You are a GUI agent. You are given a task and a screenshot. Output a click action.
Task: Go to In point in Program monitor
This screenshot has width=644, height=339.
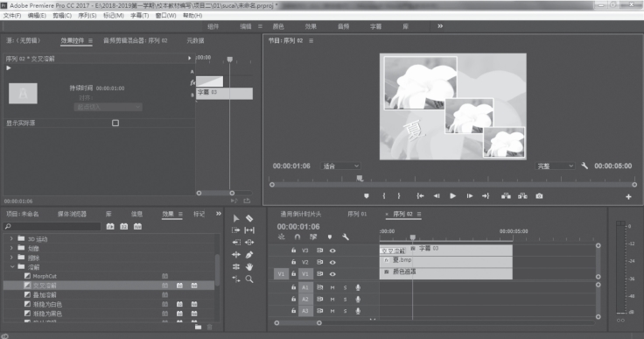pyautogui.click(x=420, y=196)
